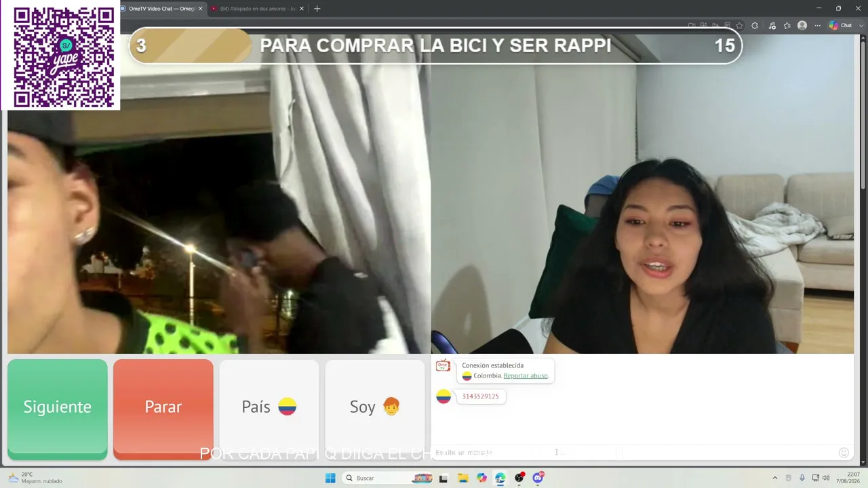This screenshot has height=488, width=868.
Task: Close the OmeTV Video Chat tab
Action: point(200,9)
